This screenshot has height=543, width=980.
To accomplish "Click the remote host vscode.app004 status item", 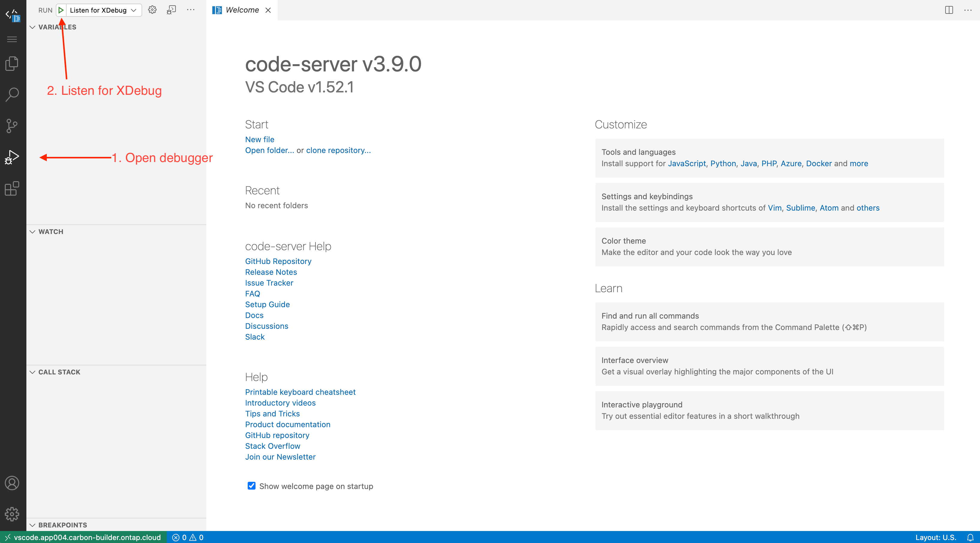I will (83, 537).
